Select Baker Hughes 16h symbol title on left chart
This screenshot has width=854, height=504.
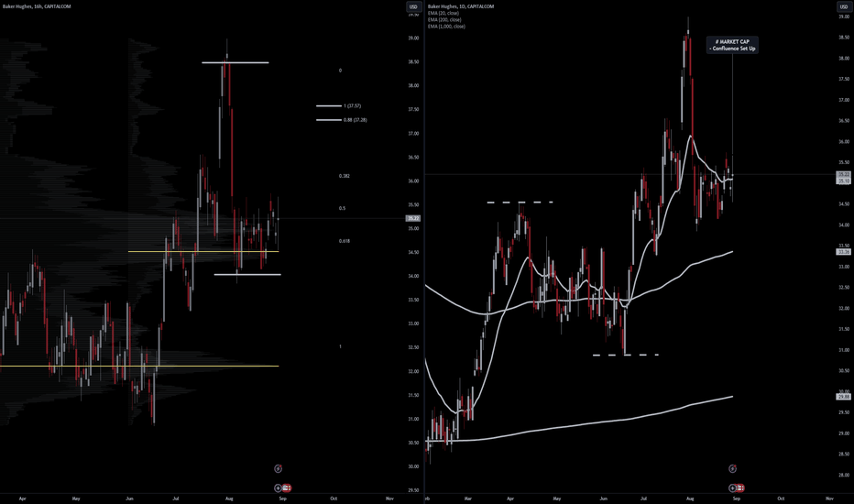[37, 6]
